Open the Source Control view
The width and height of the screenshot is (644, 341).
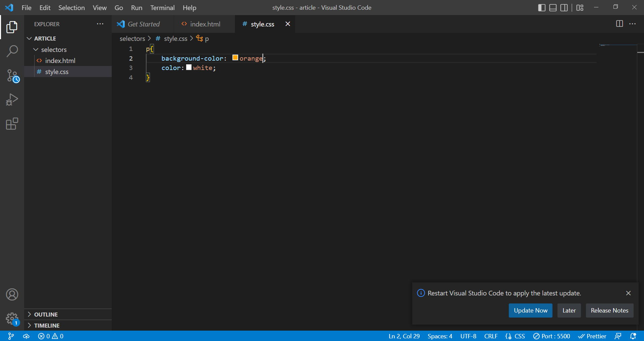(12, 76)
